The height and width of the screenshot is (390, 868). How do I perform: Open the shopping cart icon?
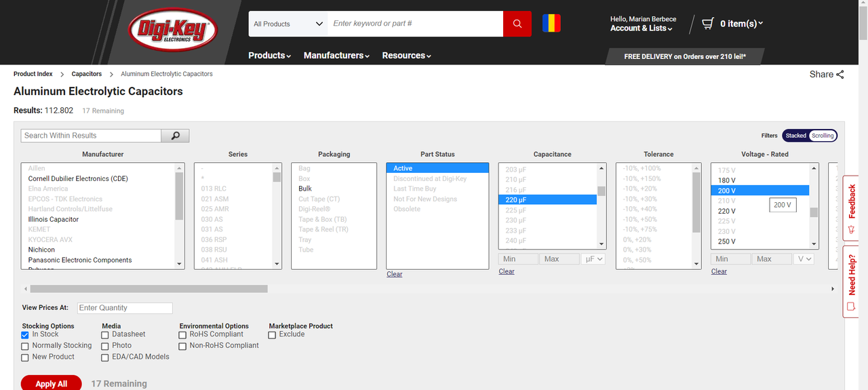708,24
